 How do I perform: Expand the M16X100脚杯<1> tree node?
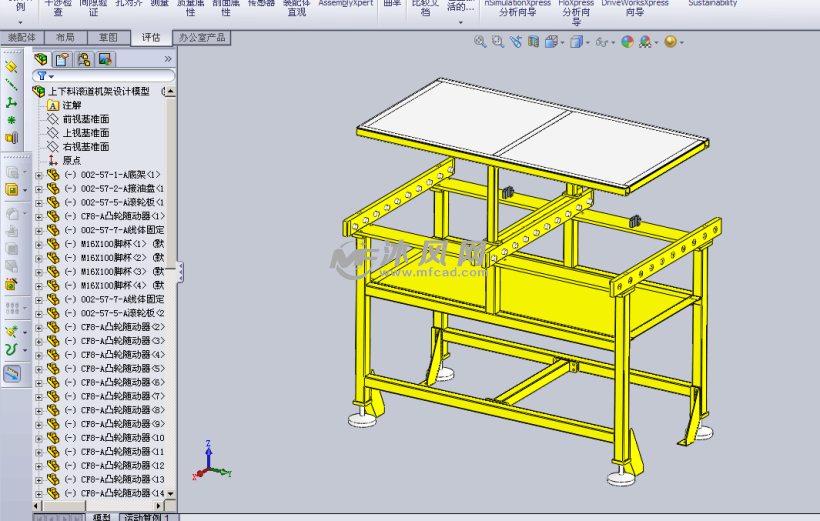[x=39, y=244]
